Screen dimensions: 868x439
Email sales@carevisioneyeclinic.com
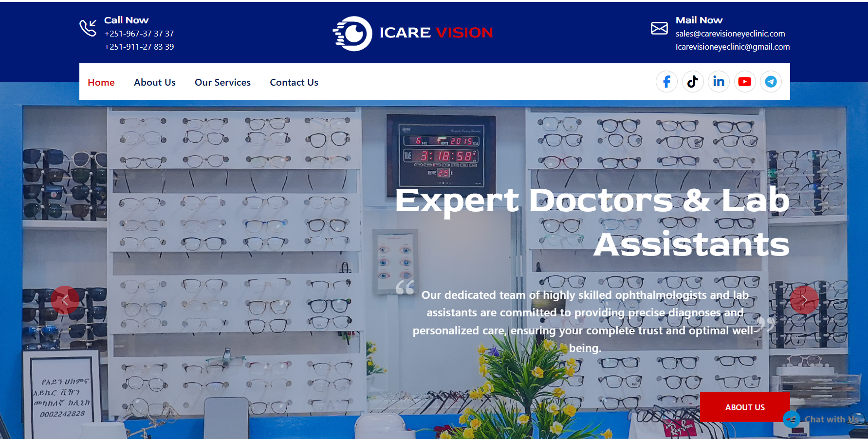[x=730, y=34]
